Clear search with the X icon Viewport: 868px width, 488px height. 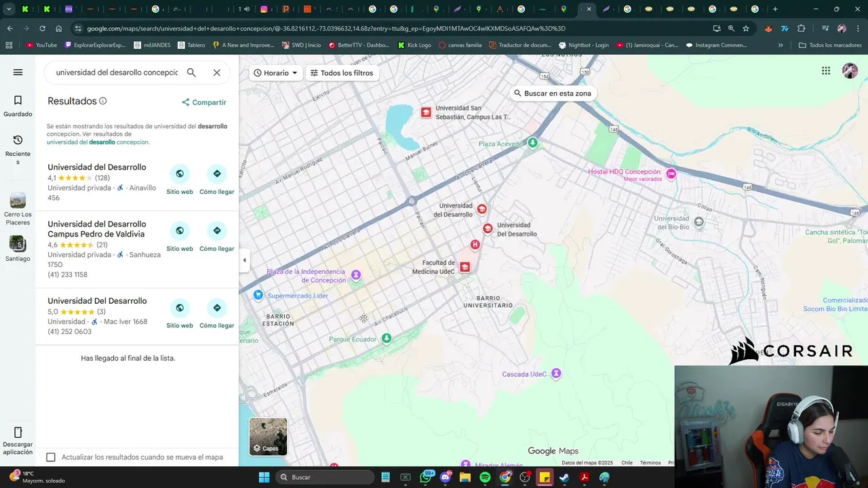point(217,73)
